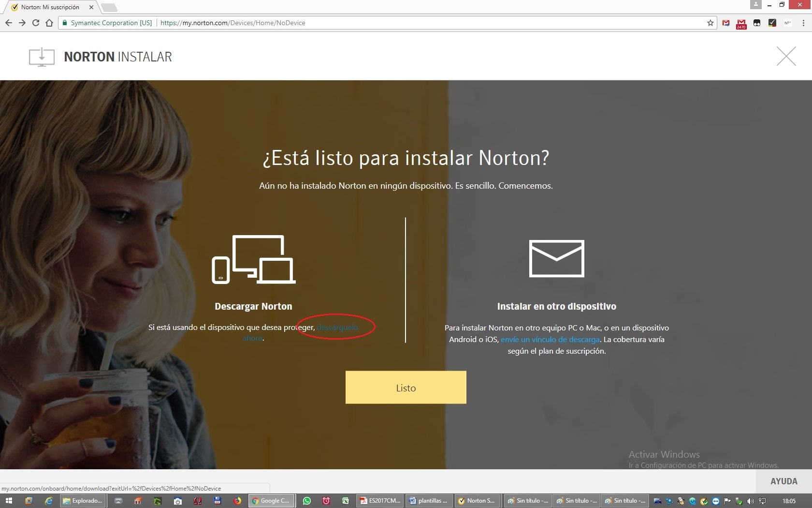Go back to the previous page
Viewport: 812px width, 508px height.
[9, 23]
